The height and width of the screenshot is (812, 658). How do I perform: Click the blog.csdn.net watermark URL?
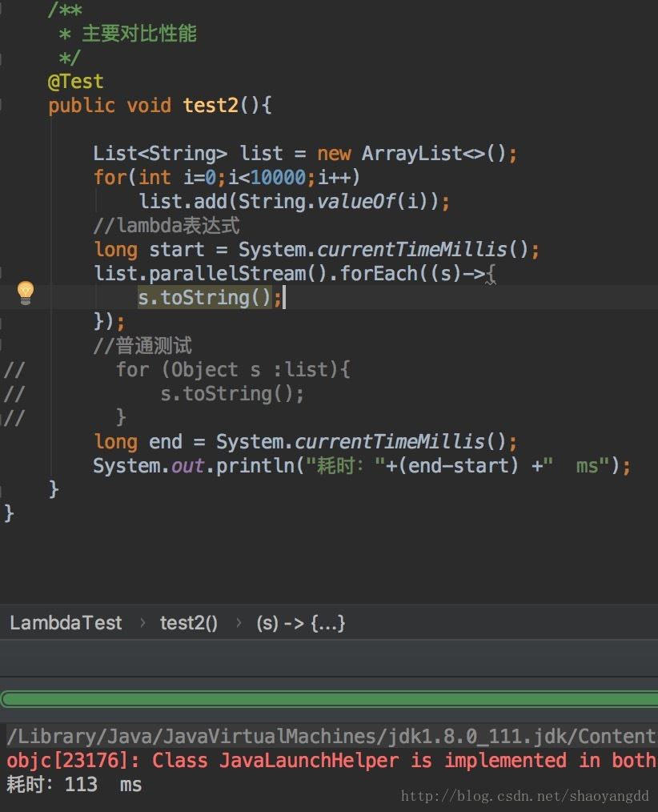coord(525,795)
